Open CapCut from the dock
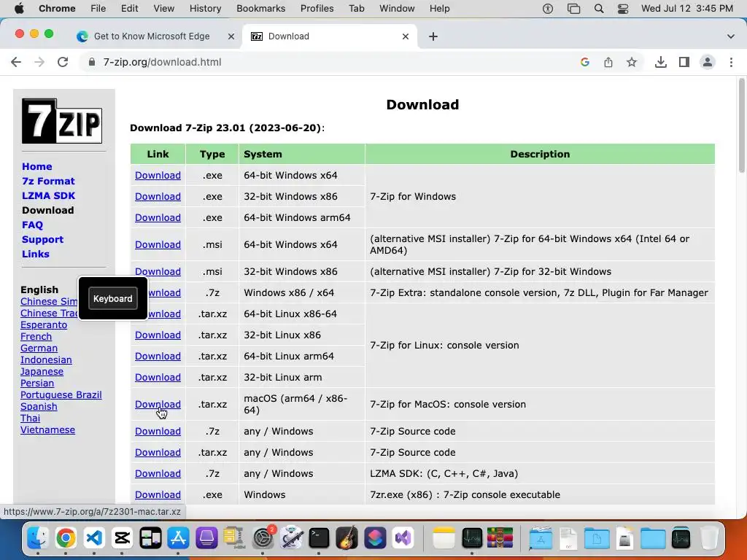The height and width of the screenshot is (560, 747). (x=122, y=538)
